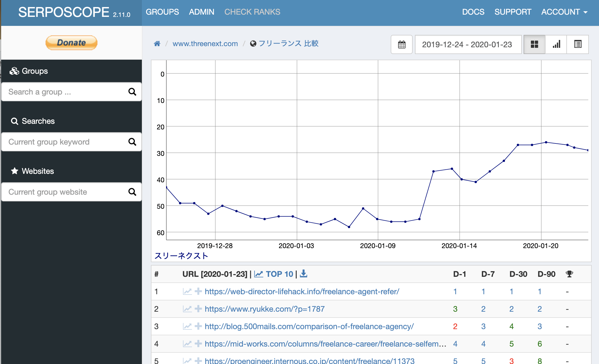The height and width of the screenshot is (364, 599).
Task: Click the chart data point near 2020-01-20 peak
Action: pyautogui.click(x=546, y=142)
